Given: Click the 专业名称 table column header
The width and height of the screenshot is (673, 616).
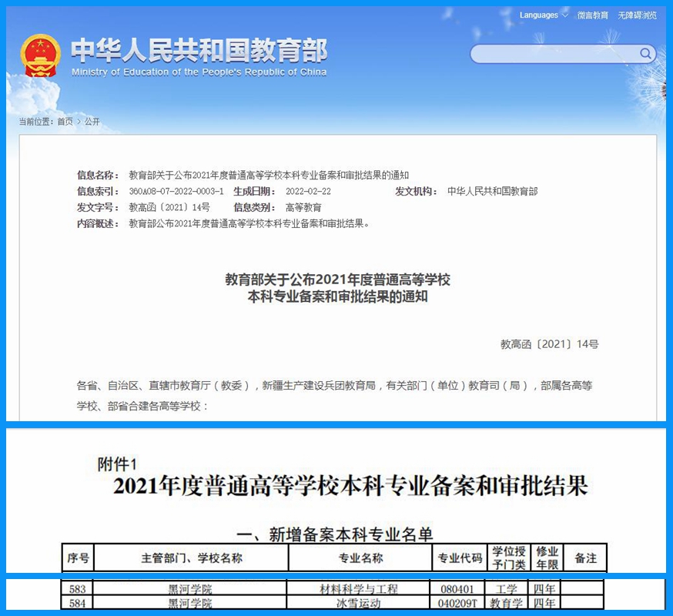Looking at the screenshot, I should pos(360,557).
